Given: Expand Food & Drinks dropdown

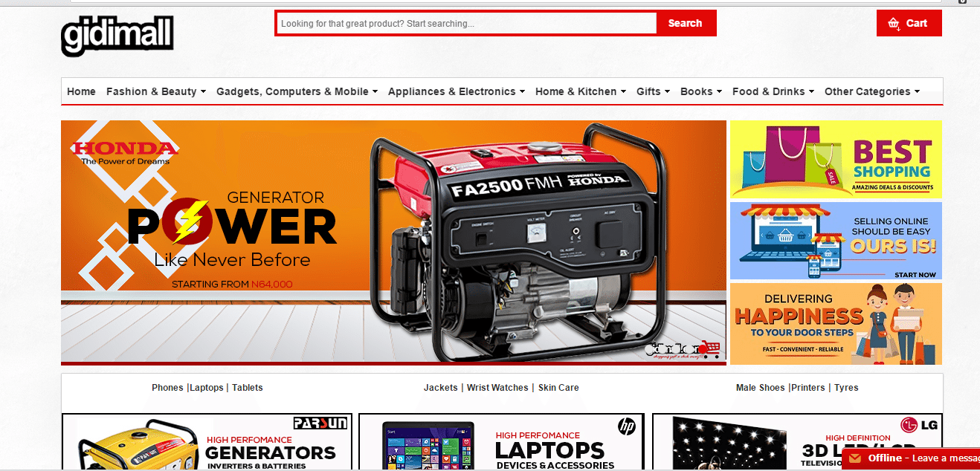Looking at the screenshot, I should tap(773, 91).
